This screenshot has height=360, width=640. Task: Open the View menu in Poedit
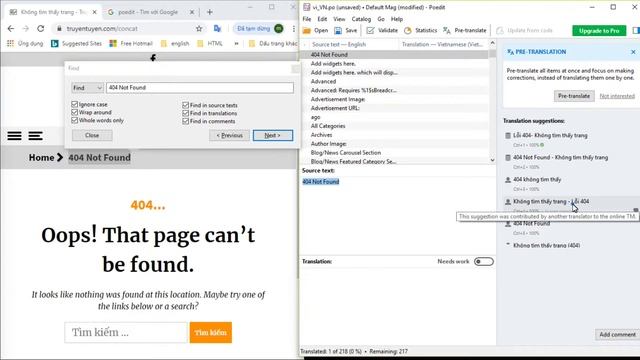click(x=339, y=19)
